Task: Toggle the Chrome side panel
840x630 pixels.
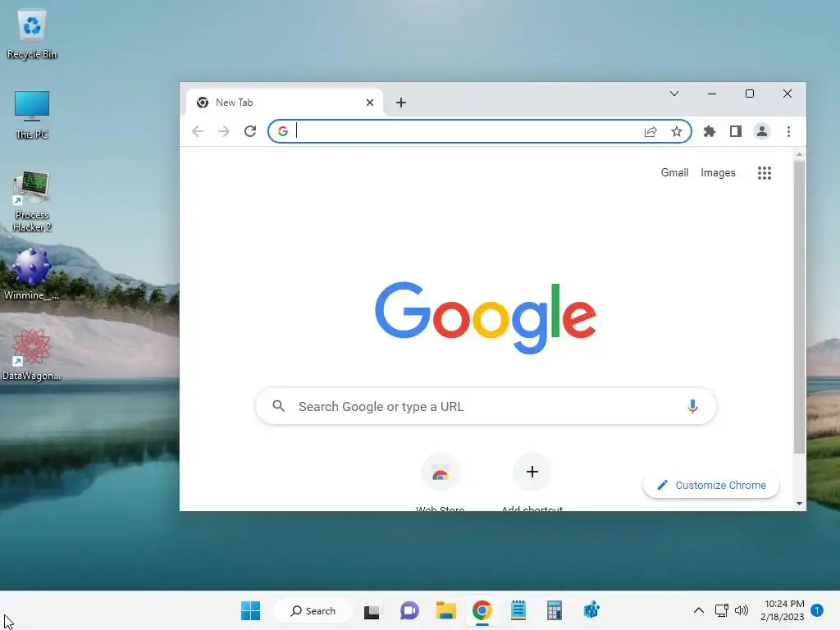Action: point(736,131)
